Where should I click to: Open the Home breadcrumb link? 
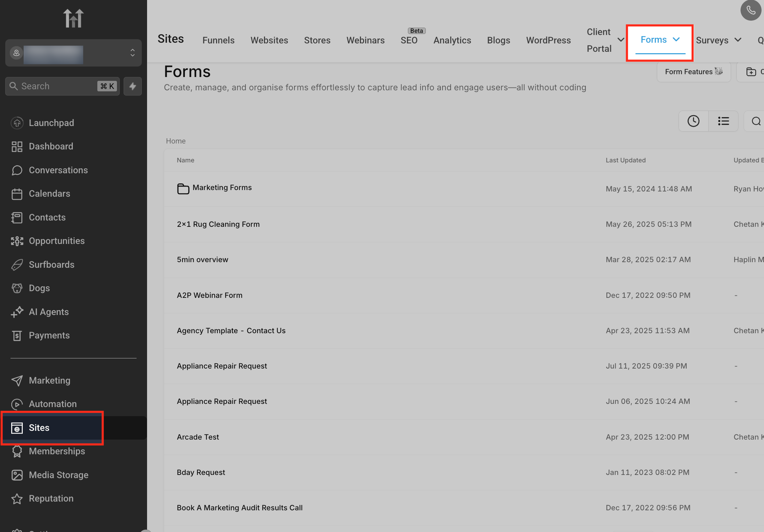pos(175,141)
